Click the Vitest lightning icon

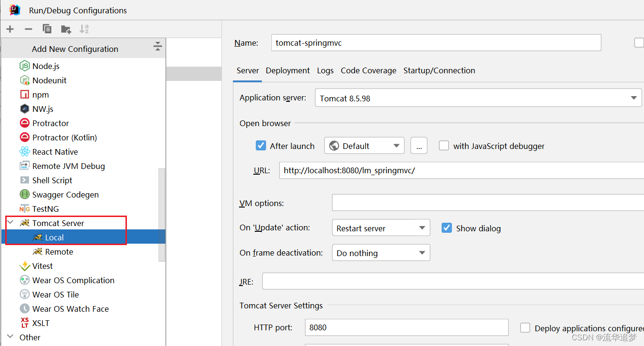point(25,266)
